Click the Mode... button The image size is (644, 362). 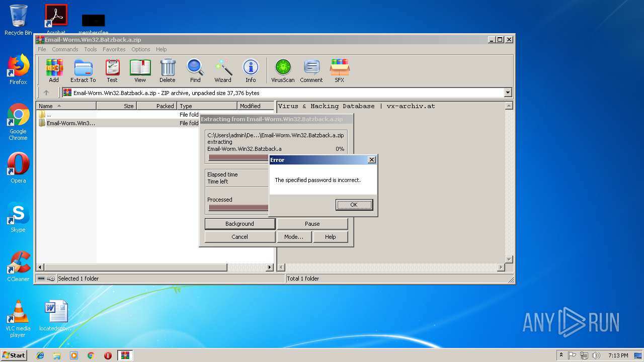click(x=294, y=237)
